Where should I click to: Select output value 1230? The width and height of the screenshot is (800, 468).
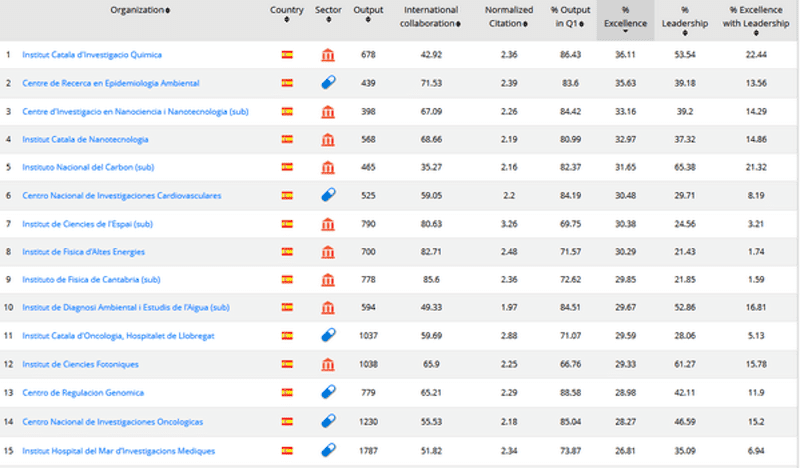pyautogui.click(x=368, y=422)
